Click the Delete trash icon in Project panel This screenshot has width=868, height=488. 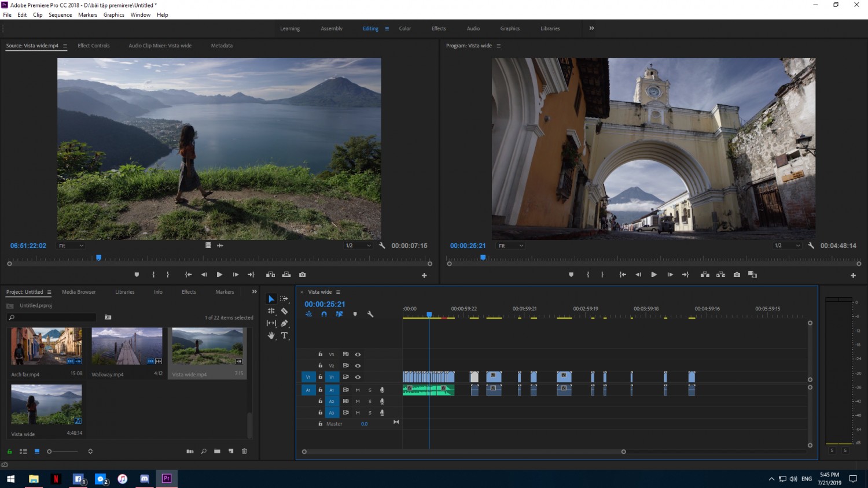244,451
